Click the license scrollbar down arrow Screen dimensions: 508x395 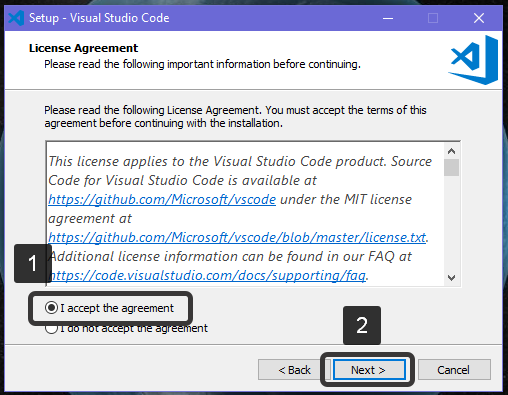(452, 278)
